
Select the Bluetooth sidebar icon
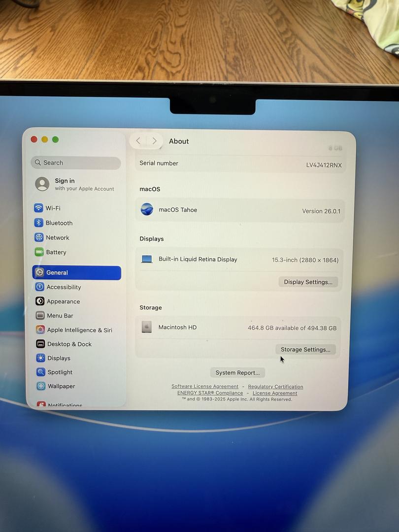pos(39,223)
